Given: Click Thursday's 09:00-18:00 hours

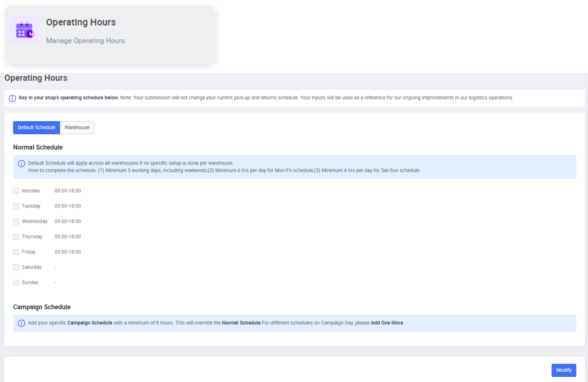Looking at the screenshot, I should tap(68, 237).
